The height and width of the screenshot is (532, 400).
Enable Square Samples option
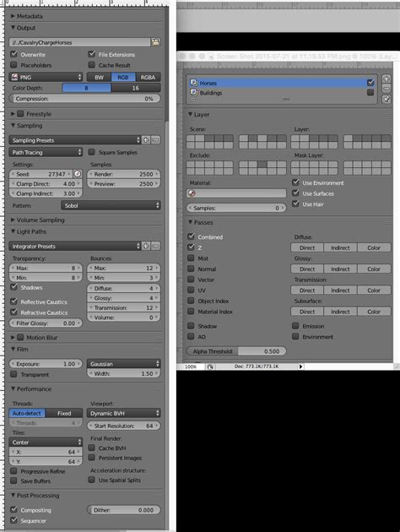[x=91, y=152]
